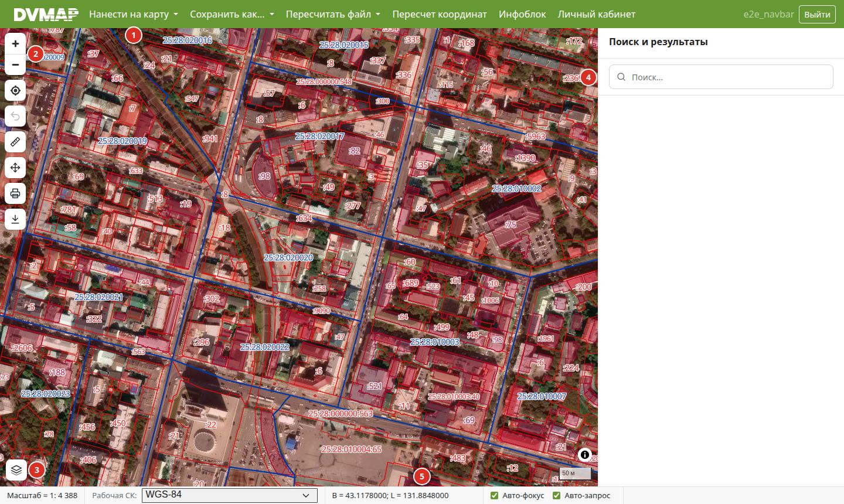Click cadastral label 25:28:010002 on map
Screen dimensions: 844x504
[x=516, y=189]
